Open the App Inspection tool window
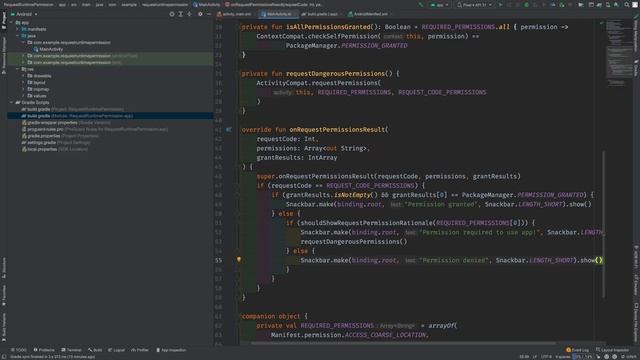This screenshot has height=360, width=640. [x=171, y=350]
